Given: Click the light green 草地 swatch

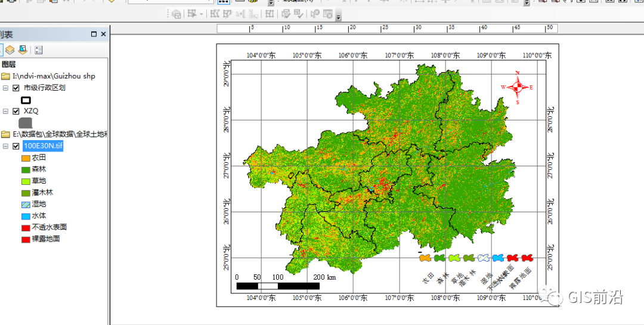Looking at the screenshot, I should (26, 181).
